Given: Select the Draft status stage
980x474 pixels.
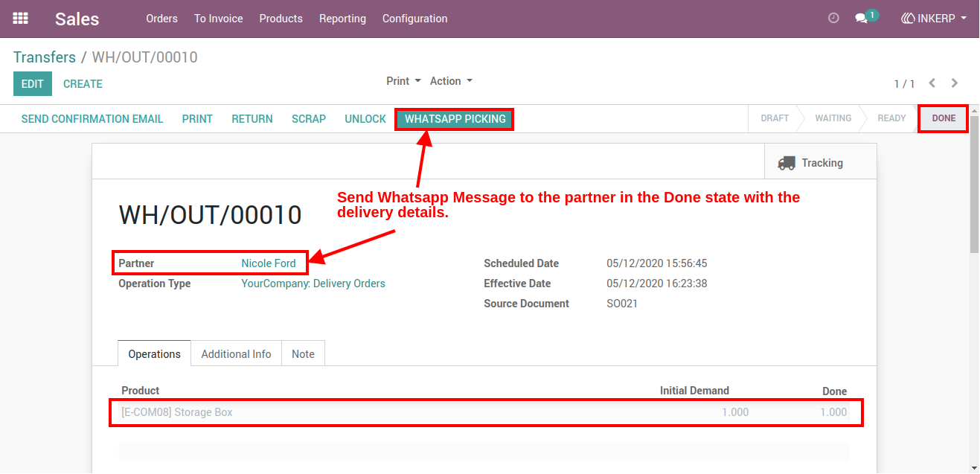Looking at the screenshot, I should coord(775,118).
